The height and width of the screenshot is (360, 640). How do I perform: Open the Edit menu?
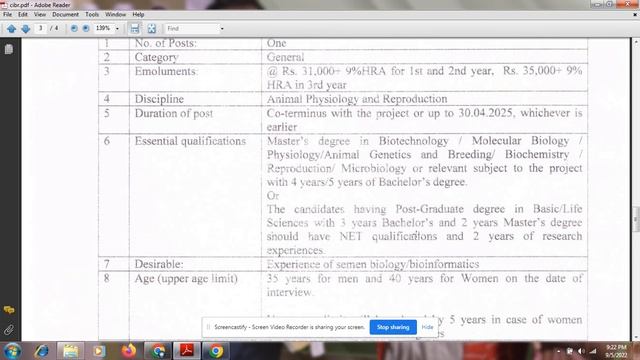click(x=23, y=14)
